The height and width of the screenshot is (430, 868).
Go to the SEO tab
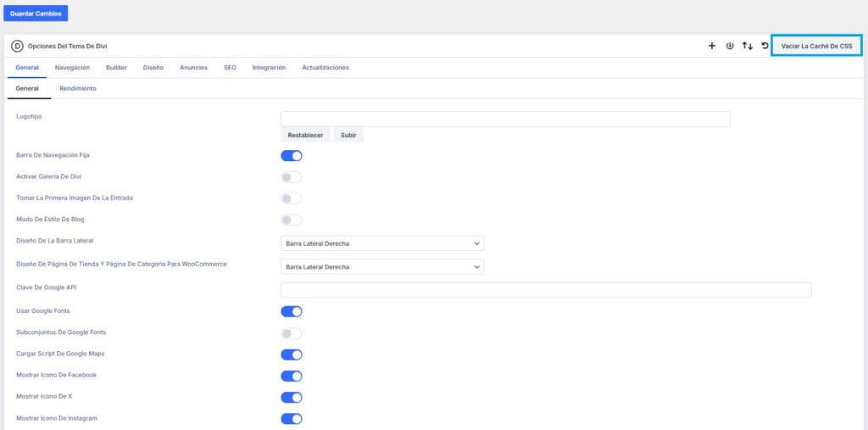[x=230, y=68]
